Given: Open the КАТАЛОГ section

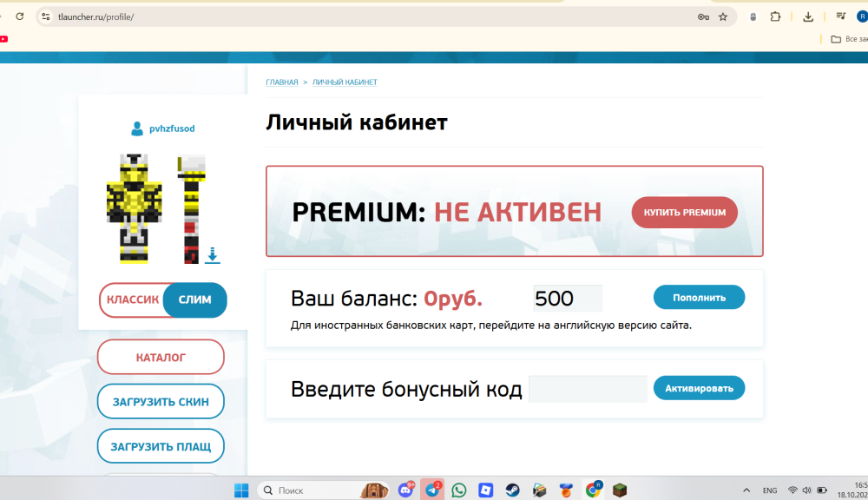Looking at the screenshot, I should click(161, 357).
